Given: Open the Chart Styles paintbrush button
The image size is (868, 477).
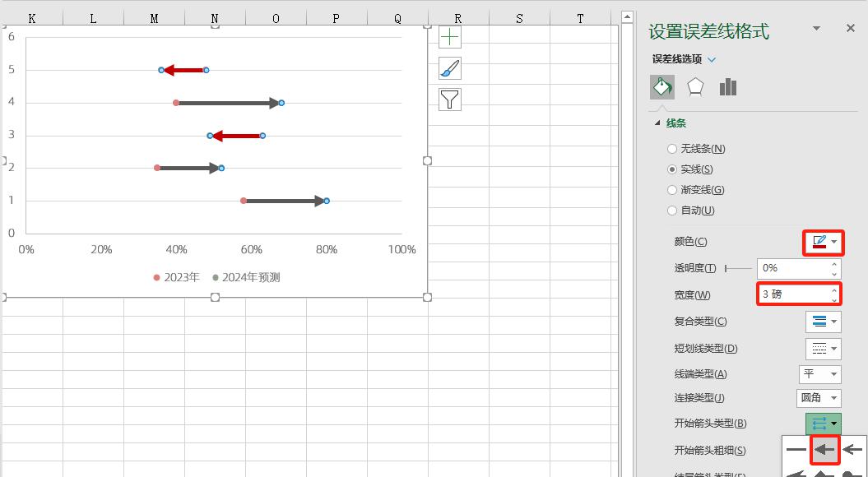Looking at the screenshot, I should tap(449, 68).
